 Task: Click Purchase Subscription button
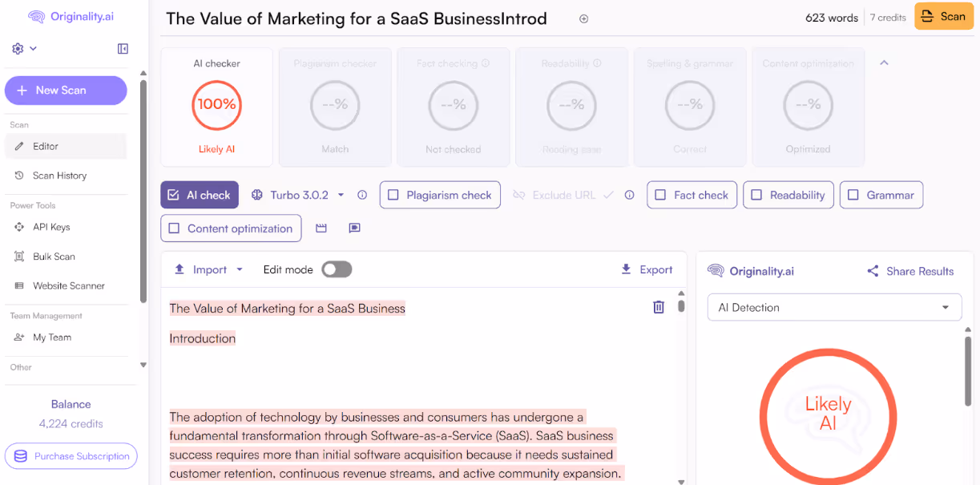tap(71, 456)
